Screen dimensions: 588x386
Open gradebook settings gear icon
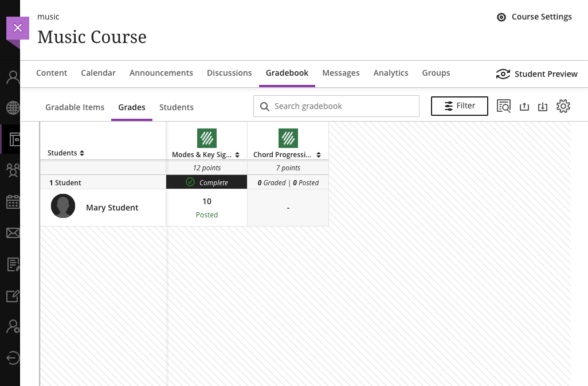563,106
